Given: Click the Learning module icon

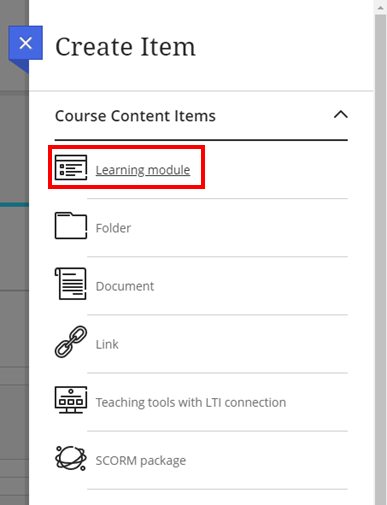Looking at the screenshot, I should coord(71,167).
